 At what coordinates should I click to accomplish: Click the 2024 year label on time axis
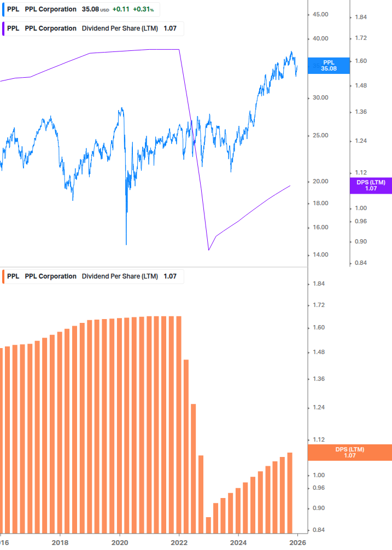click(x=238, y=543)
